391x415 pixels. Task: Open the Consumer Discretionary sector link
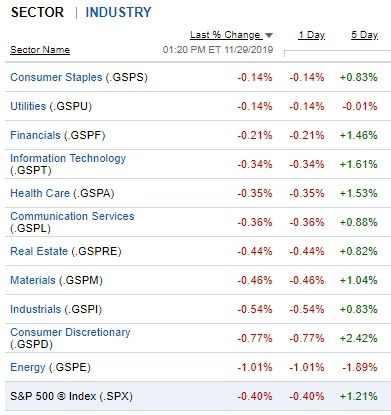(70, 332)
